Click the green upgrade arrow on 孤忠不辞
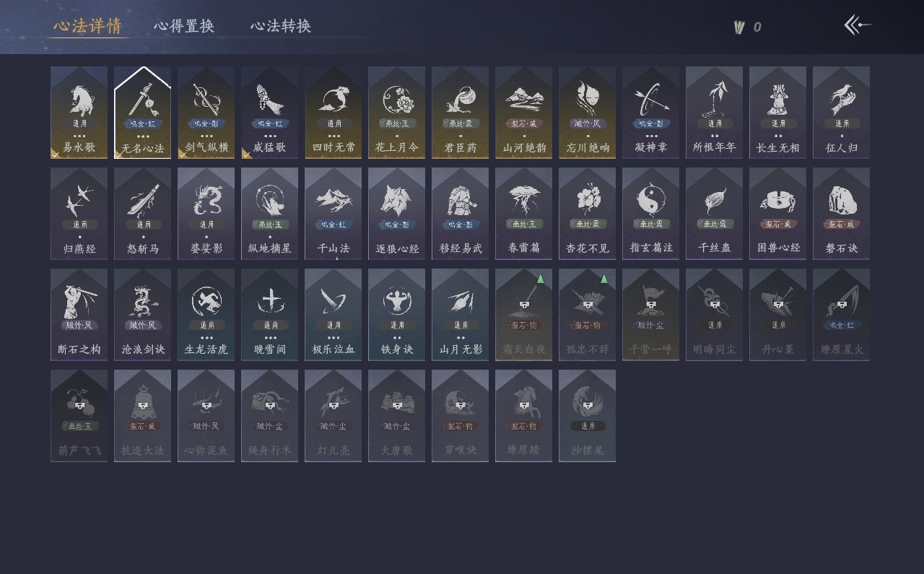 [x=604, y=279]
